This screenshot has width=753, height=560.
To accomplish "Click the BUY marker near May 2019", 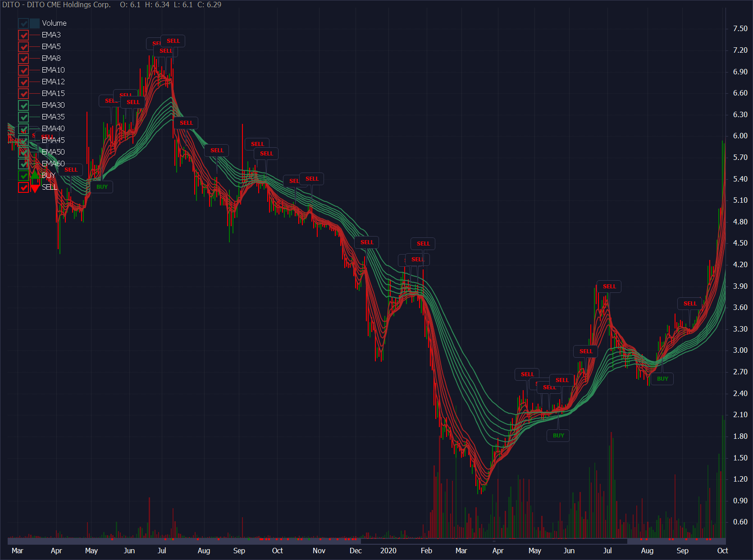I will (102, 187).
